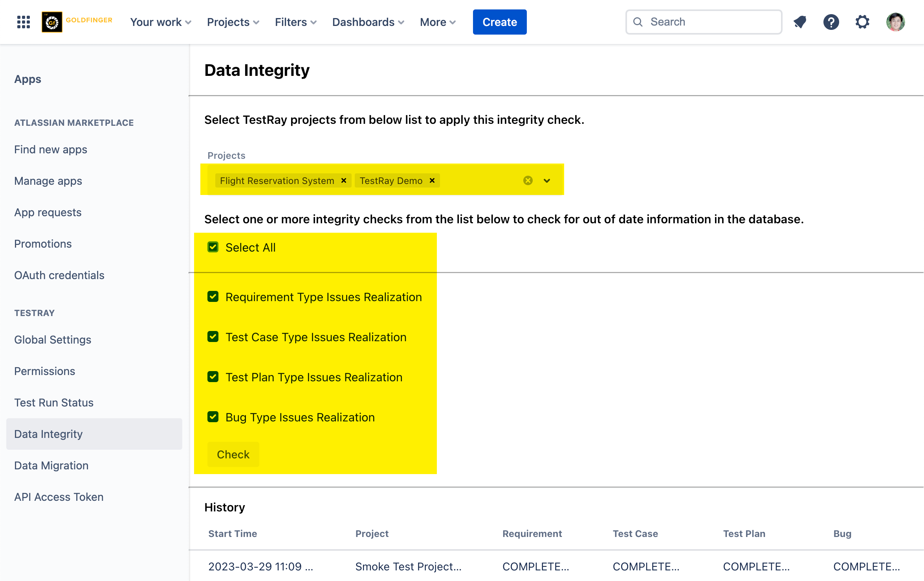Open the notifications megaphone icon
924x581 pixels.
[x=800, y=22]
